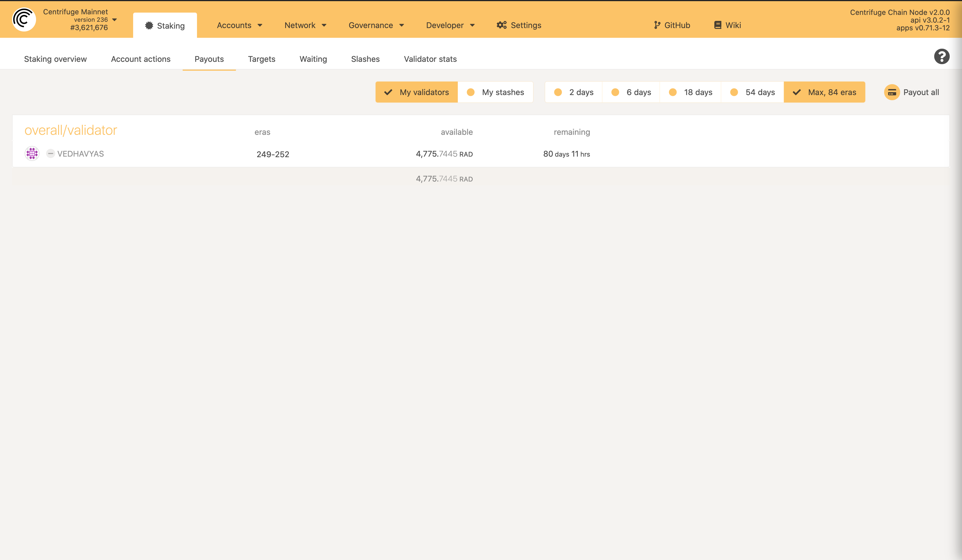Open the Settings menu item

point(519,25)
